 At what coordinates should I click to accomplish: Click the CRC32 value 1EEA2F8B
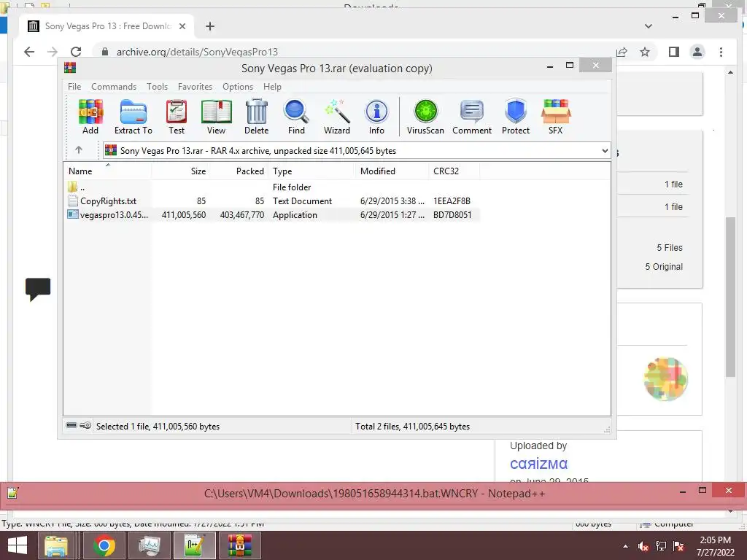click(x=452, y=201)
